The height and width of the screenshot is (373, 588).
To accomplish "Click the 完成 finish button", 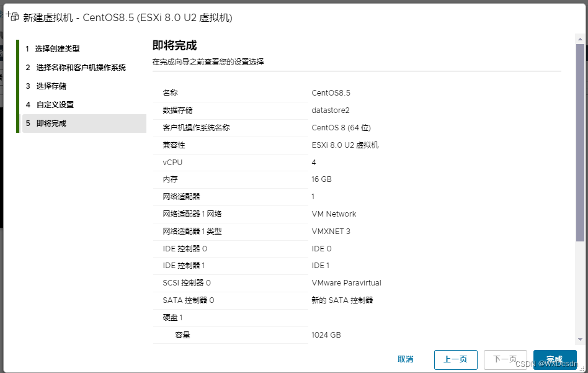I will coord(555,360).
